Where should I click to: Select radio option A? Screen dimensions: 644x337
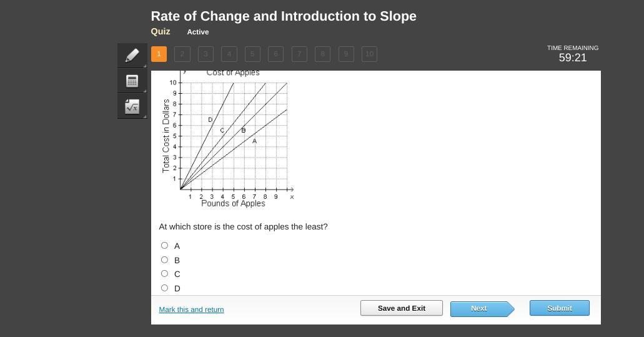click(x=164, y=246)
